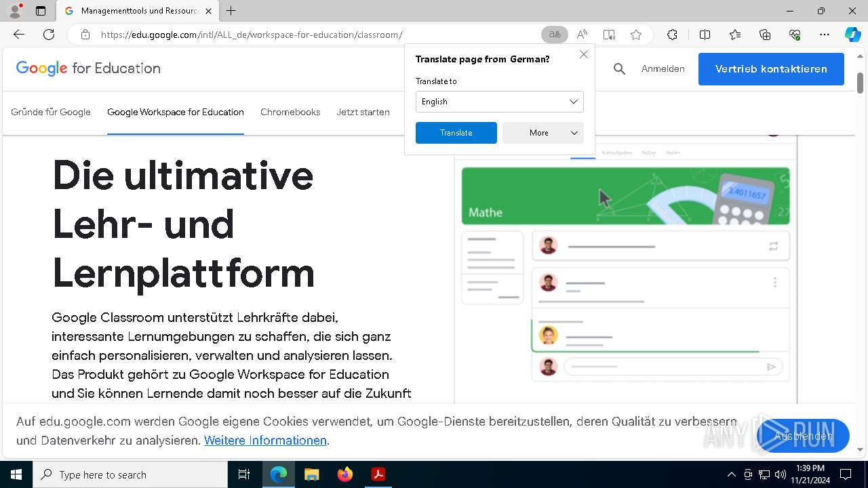View site information lock icon
868x488 pixels.
pyautogui.click(x=85, y=35)
